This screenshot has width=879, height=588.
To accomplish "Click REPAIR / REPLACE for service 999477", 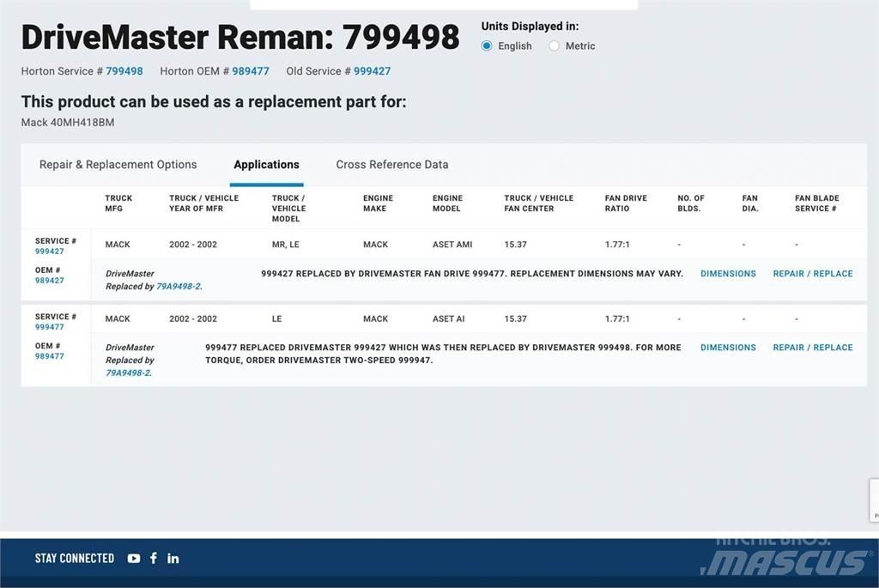I will (812, 348).
